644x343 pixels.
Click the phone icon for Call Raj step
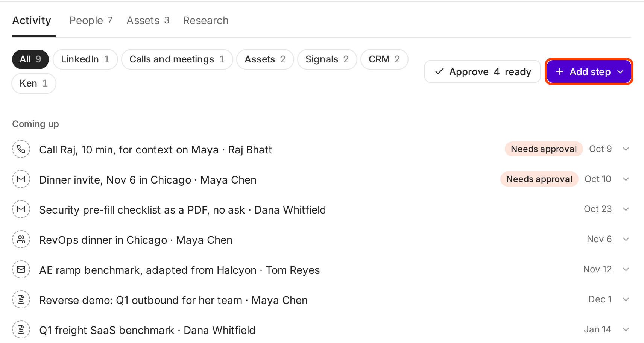click(x=21, y=149)
